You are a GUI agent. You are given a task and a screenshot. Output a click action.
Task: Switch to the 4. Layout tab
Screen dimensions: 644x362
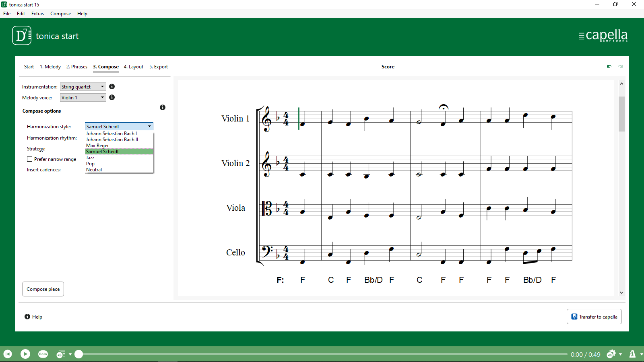pos(134,67)
